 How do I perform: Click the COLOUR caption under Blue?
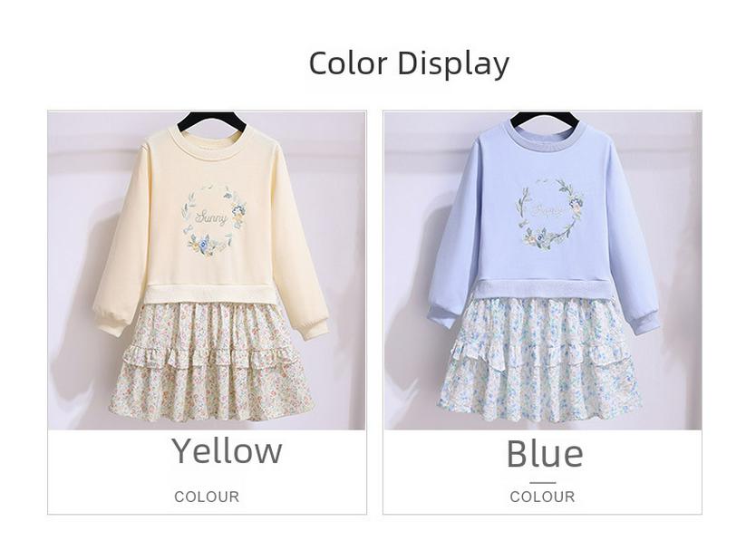coord(542,497)
